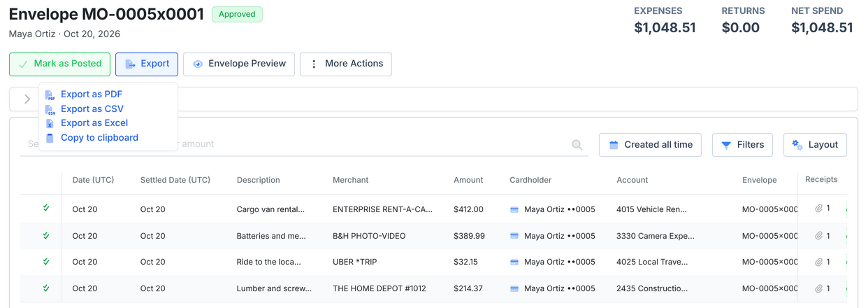Screen dimensions: 868x308
Task: Click the Export as PDF file icon
Action: pos(50,94)
